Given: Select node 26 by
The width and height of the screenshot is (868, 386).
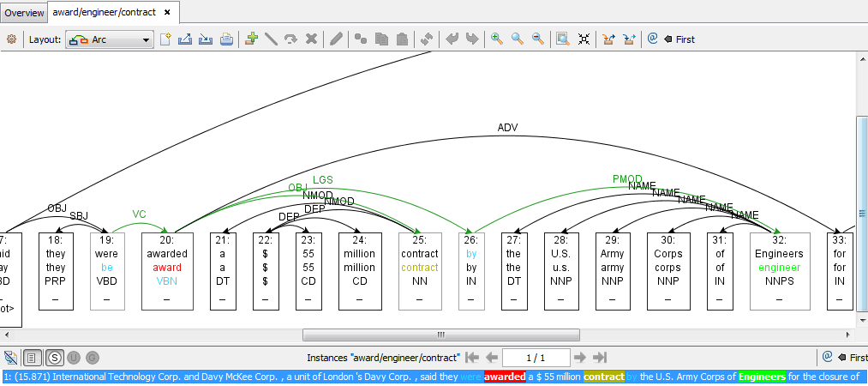Looking at the screenshot, I should point(471,271).
